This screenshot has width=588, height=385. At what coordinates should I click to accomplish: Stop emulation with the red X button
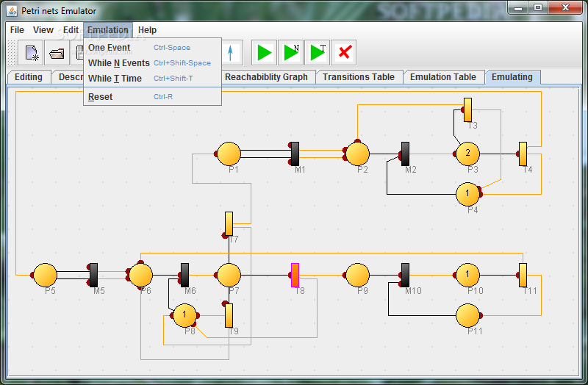[344, 53]
